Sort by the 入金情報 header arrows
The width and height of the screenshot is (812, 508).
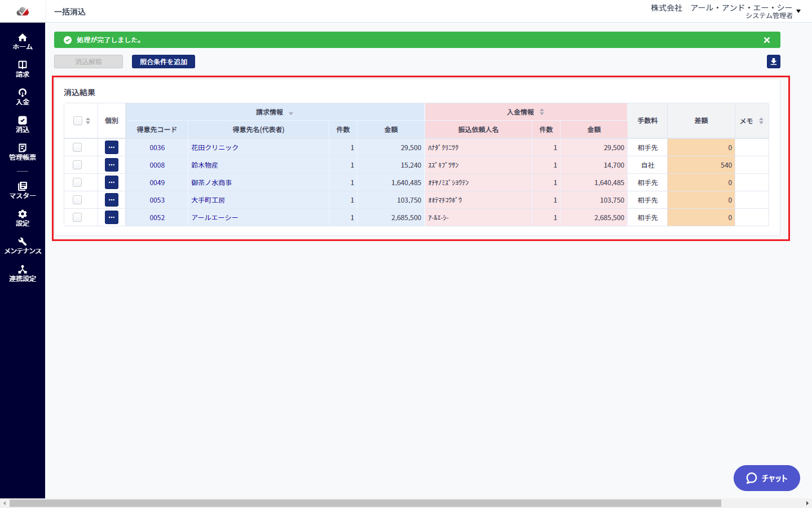coord(542,112)
